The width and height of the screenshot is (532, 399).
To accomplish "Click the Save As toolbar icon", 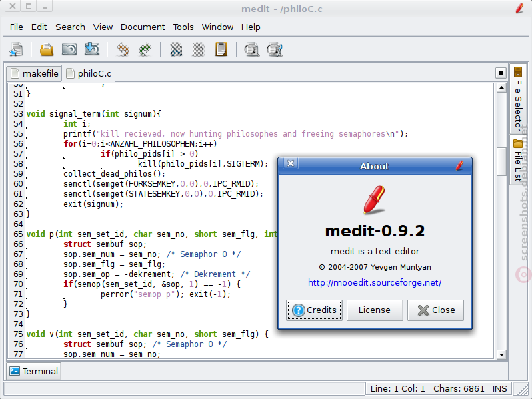I will (91, 49).
